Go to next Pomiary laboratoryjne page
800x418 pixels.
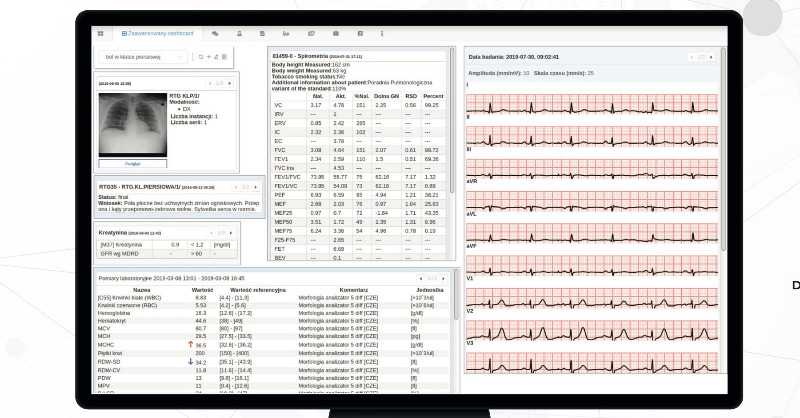[443, 279]
